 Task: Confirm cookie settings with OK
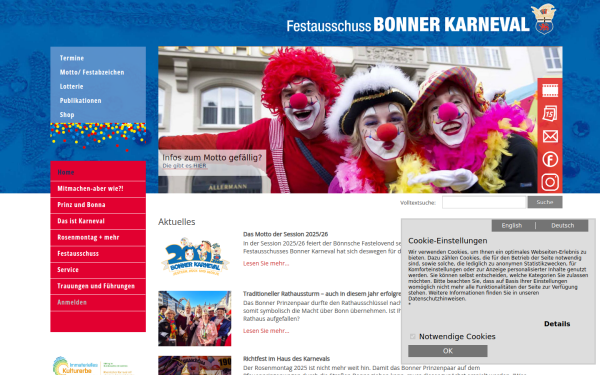click(x=448, y=351)
